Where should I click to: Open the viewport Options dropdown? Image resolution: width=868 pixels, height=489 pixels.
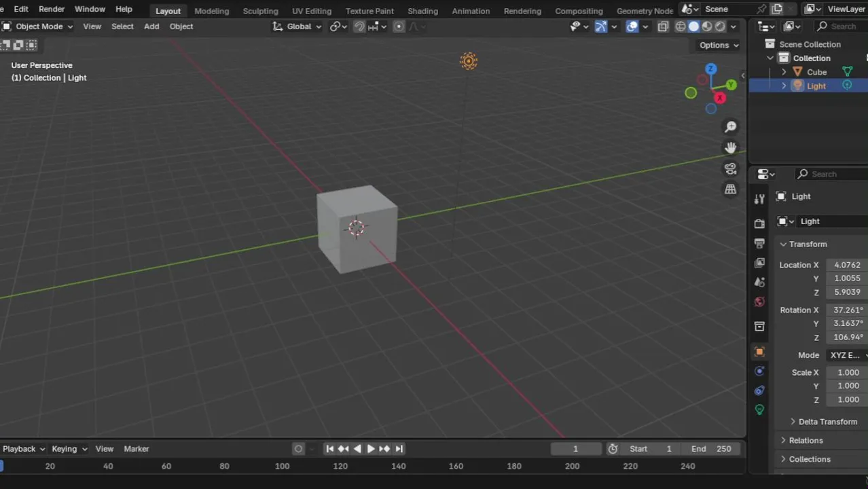(x=719, y=46)
